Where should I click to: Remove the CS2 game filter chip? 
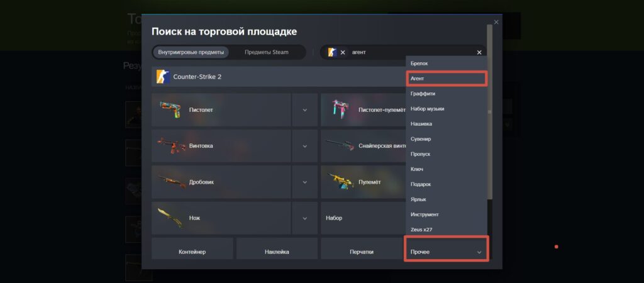[343, 52]
